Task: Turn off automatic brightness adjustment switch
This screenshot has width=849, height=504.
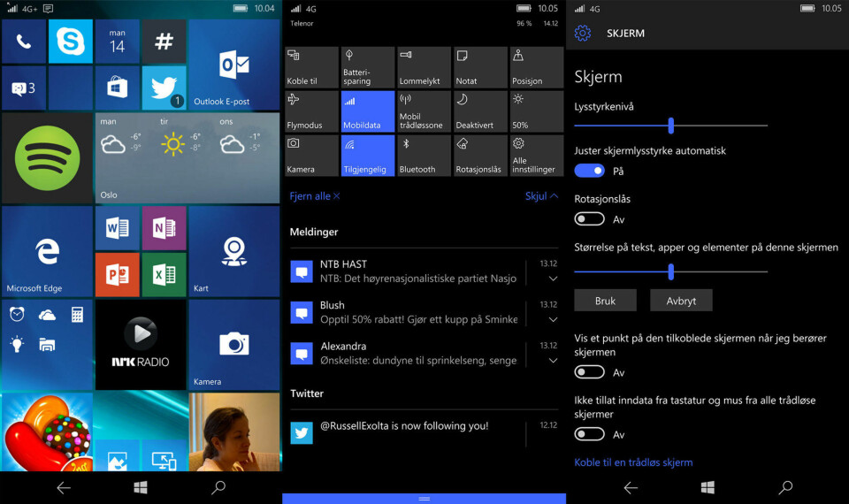Action: pos(589,171)
